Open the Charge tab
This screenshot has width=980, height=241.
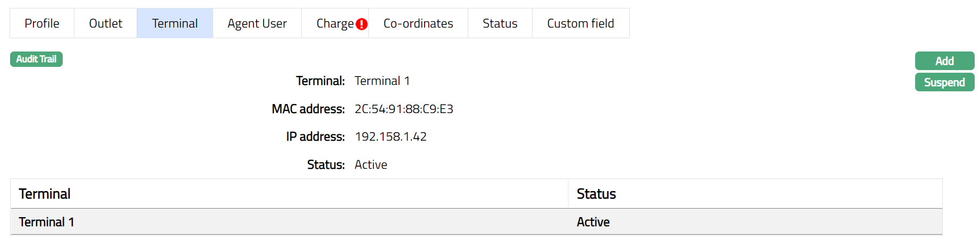click(x=334, y=23)
